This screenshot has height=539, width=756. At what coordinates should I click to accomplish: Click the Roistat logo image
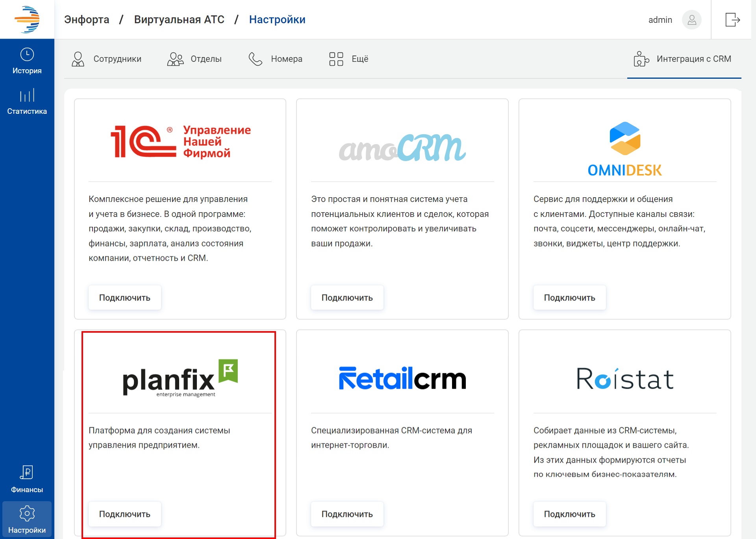[625, 379]
